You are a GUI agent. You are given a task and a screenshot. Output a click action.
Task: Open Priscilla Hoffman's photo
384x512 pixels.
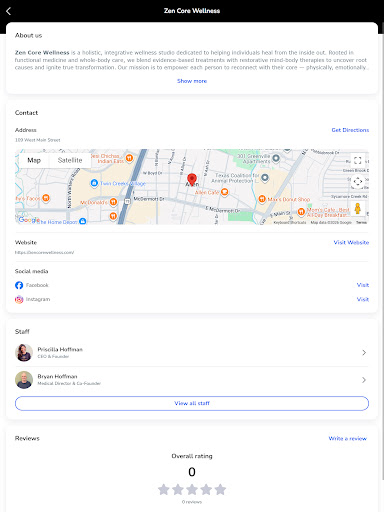[24, 353]
